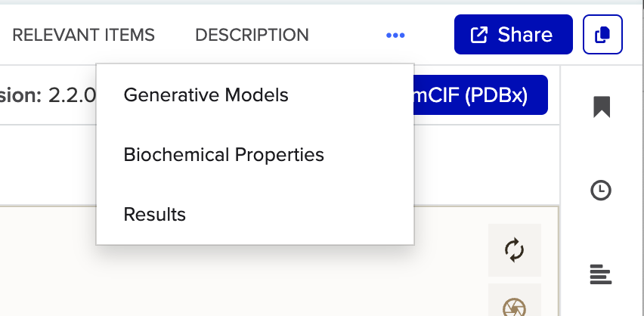Switch to the RELEVANT ITEMS tab
The height and width of the screenshot is (316, 644).
point(83,35)
